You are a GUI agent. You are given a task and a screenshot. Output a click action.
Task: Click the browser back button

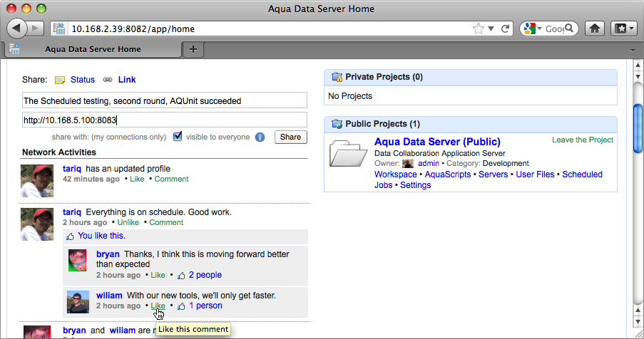click(16, 28)
